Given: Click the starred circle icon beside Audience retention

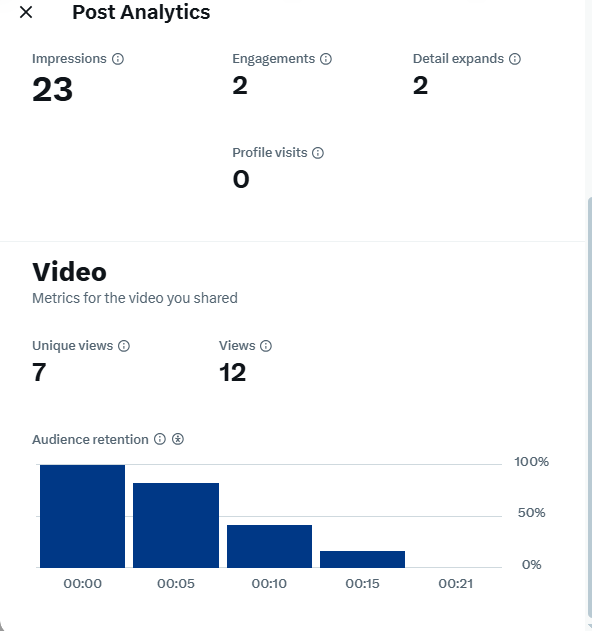Looking at the screenshot, I should 178,439.
